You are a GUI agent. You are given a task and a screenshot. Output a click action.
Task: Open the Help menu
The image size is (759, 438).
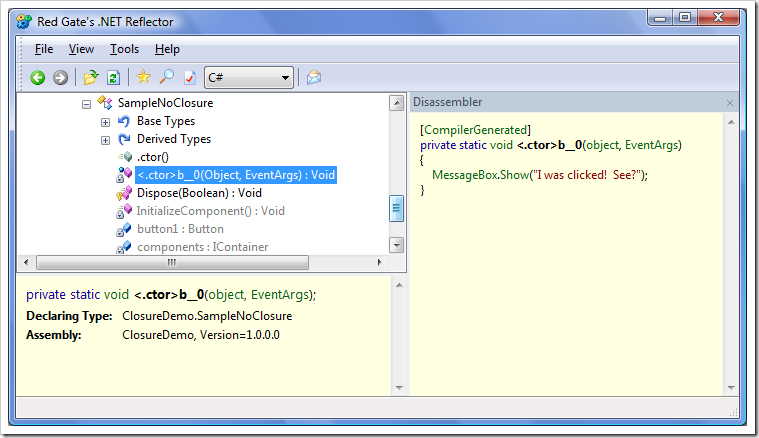tap(167, 49)
